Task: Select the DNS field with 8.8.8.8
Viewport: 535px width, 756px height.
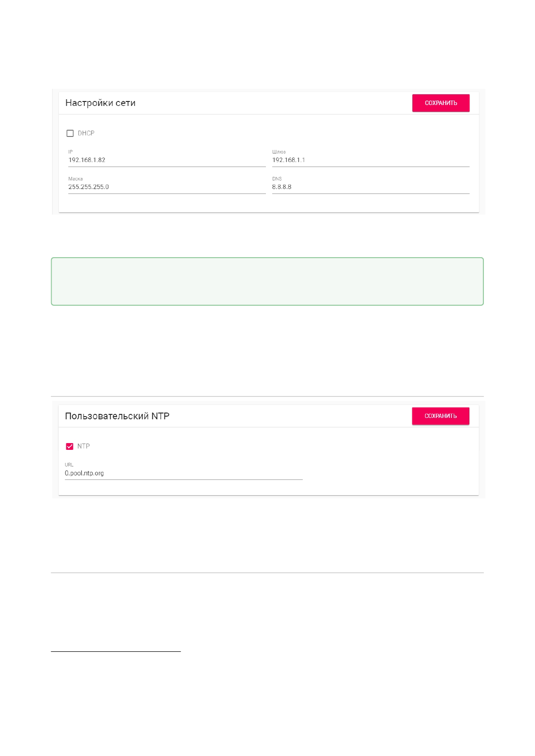Action: (370, 187)
